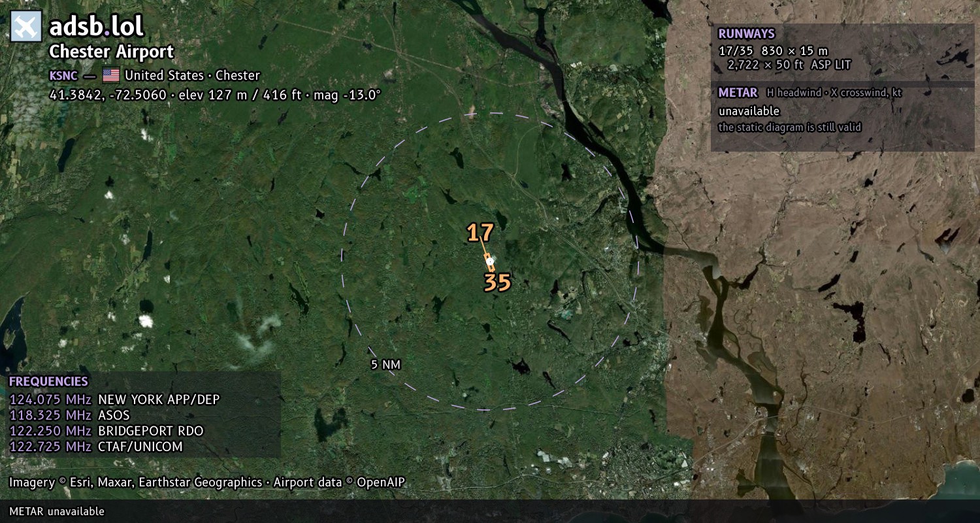Click the "2,722 × 50 ft ASP LIT" line

(x=789, y=65)
